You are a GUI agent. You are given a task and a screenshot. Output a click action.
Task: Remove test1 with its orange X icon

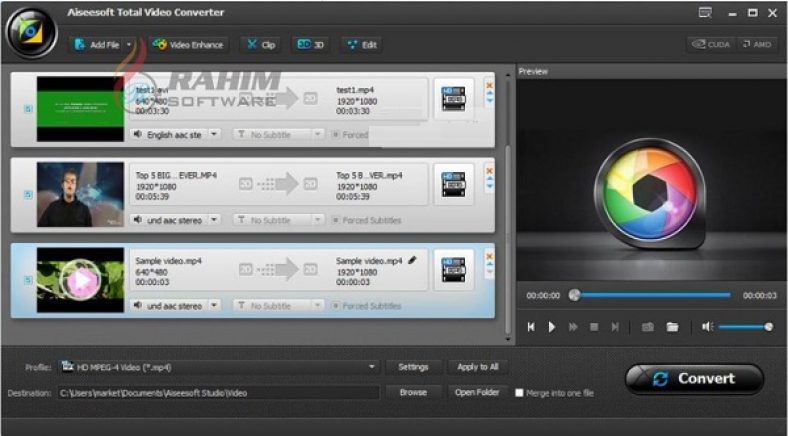[x=489, y=85]
